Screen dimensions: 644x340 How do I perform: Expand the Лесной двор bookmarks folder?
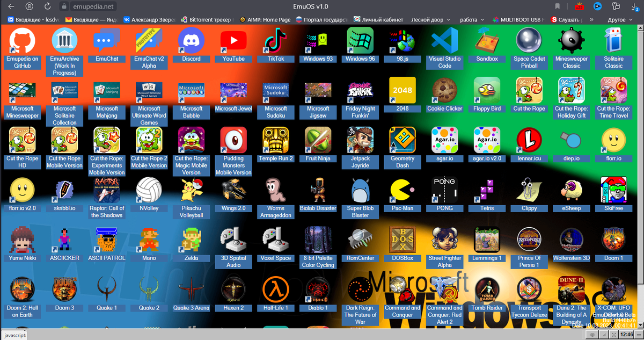tap(430, 19)
